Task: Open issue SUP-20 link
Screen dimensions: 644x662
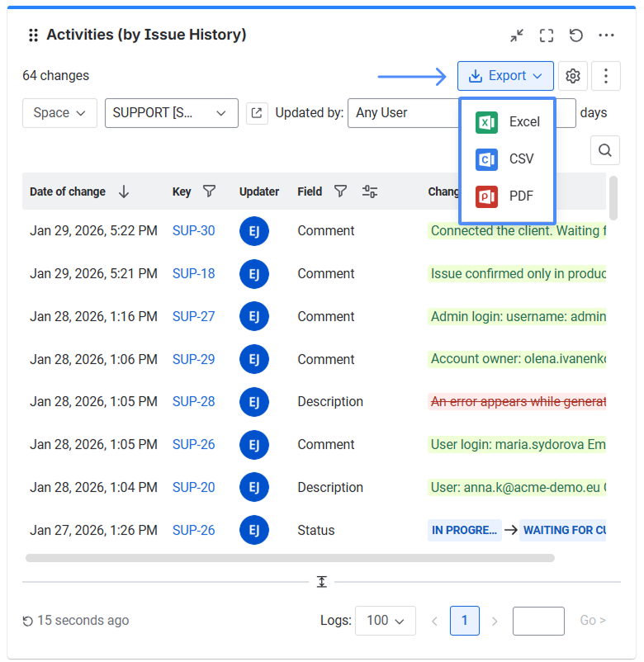Action: tap(194, 488)
